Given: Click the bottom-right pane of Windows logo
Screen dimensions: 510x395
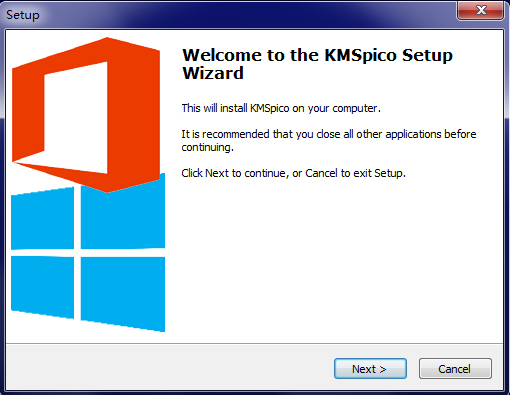Looking at the screenshot, I should 123,293.
